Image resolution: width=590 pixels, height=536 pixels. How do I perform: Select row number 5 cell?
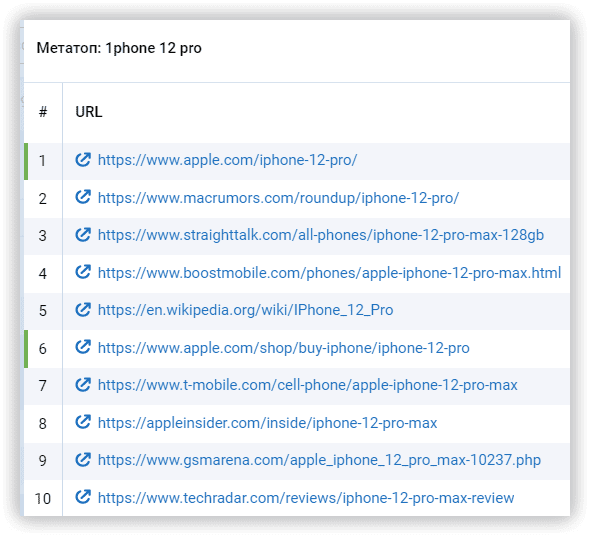coord(43,311)
